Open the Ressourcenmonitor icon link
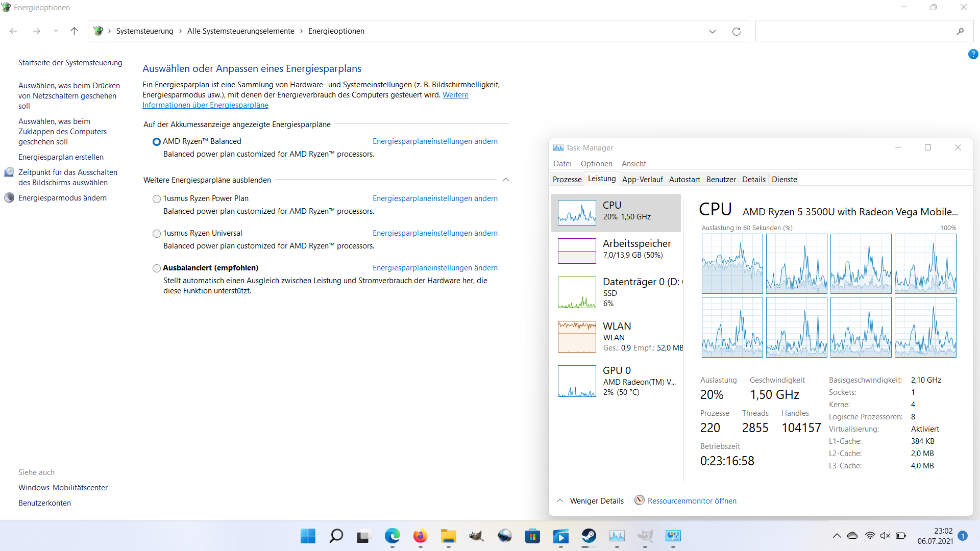This screenshot has width=980, height=551. click(x=640, y=500)
